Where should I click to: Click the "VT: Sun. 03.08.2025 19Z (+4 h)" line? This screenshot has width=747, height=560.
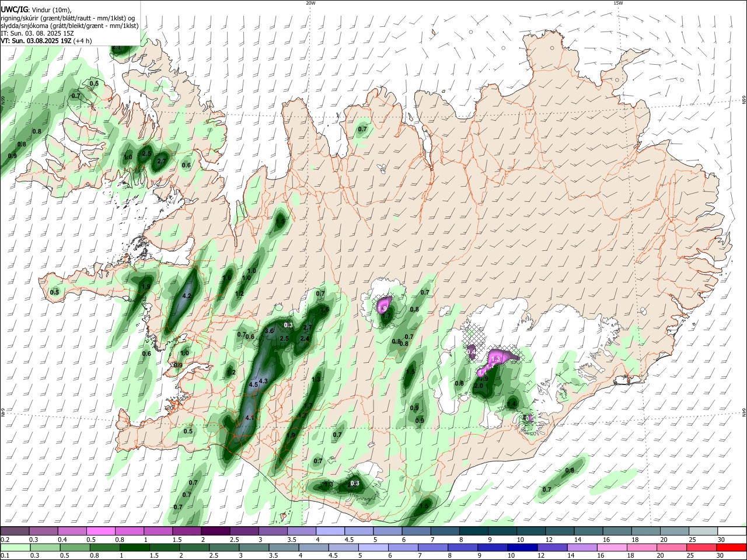pos(47,41)
